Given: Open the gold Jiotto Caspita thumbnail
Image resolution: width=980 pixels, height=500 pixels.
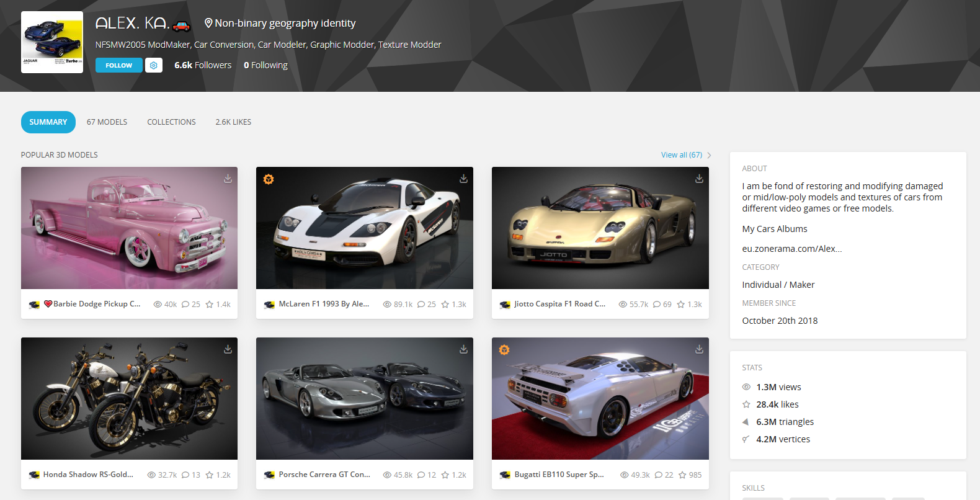Looking at the screenshot, I should coord(600,228).
